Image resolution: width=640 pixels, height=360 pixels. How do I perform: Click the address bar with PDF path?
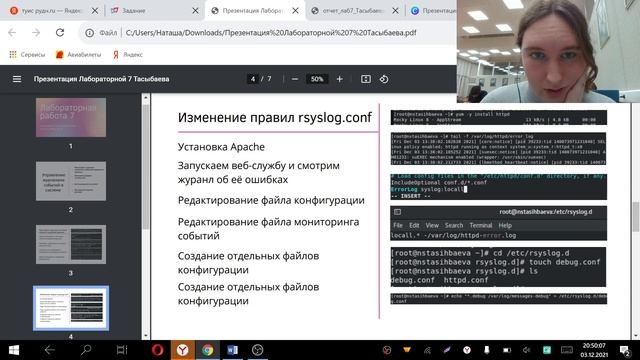tap(271, 33)
